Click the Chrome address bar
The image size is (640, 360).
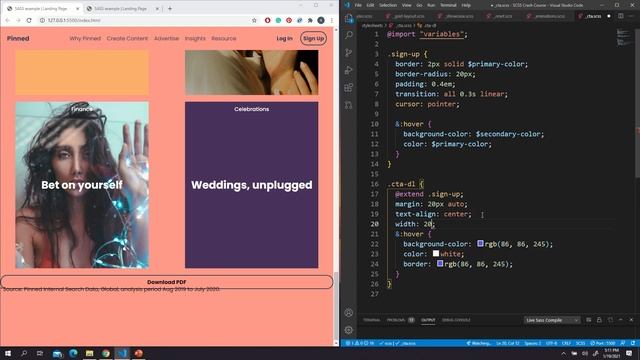pos(147,20)
